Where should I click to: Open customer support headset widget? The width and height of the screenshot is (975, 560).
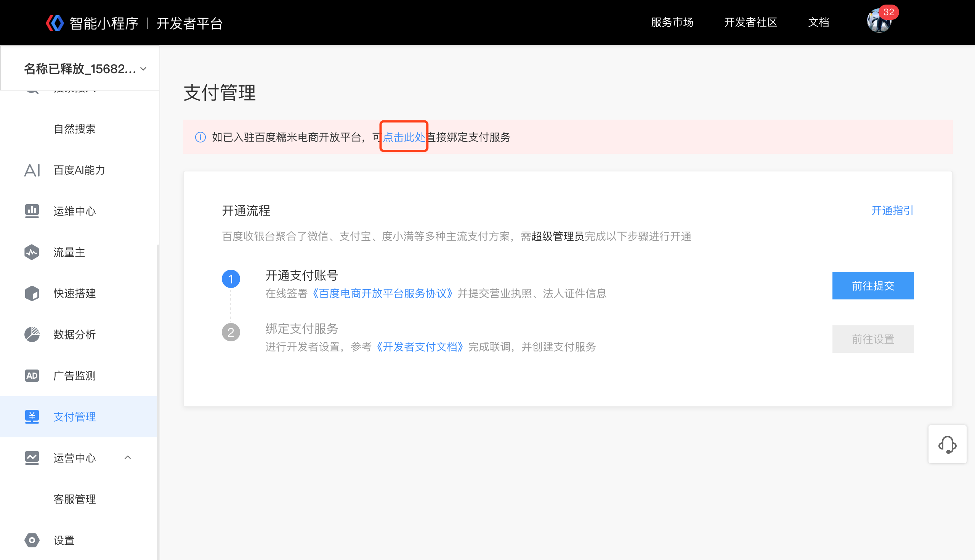coord(947,445)
